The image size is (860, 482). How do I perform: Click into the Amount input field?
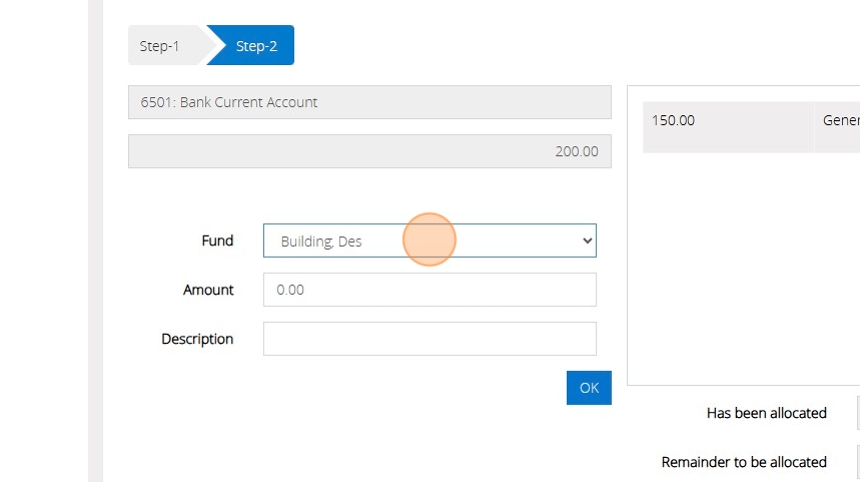coord(429,290)
